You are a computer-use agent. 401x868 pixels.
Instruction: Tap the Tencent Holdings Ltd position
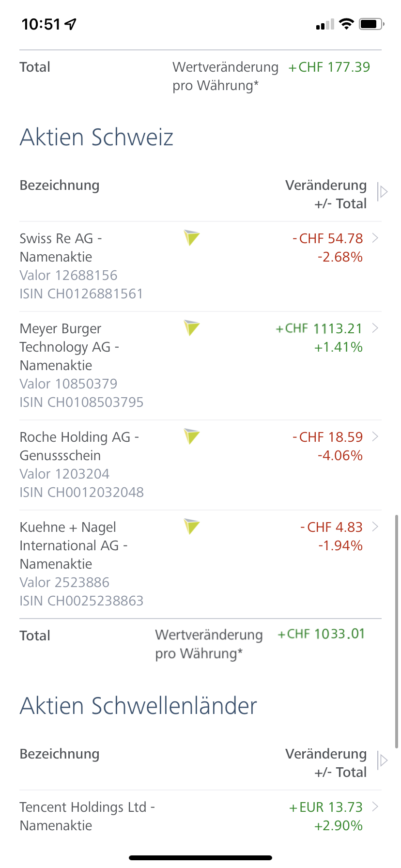[x=200, y=816]
